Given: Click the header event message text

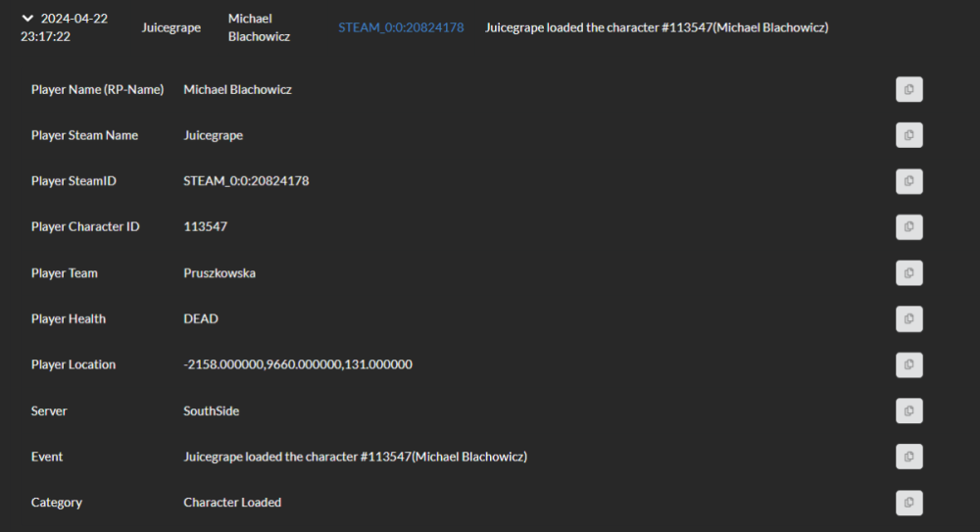Looking at the screenshot, I should tap(656, 27).
